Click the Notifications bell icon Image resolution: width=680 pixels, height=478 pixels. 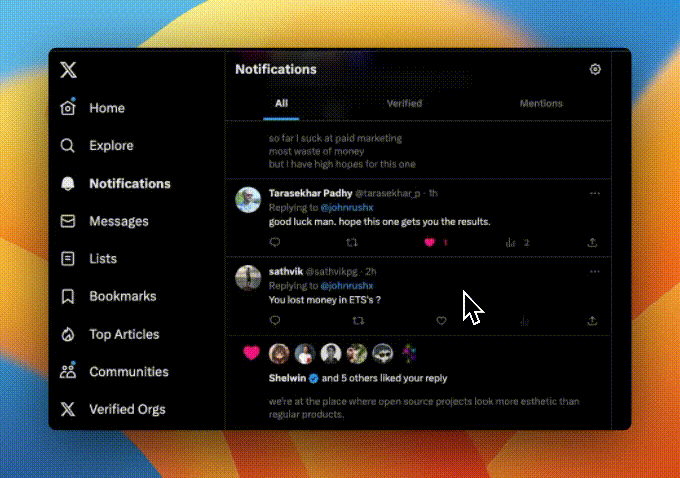(68, 183)
